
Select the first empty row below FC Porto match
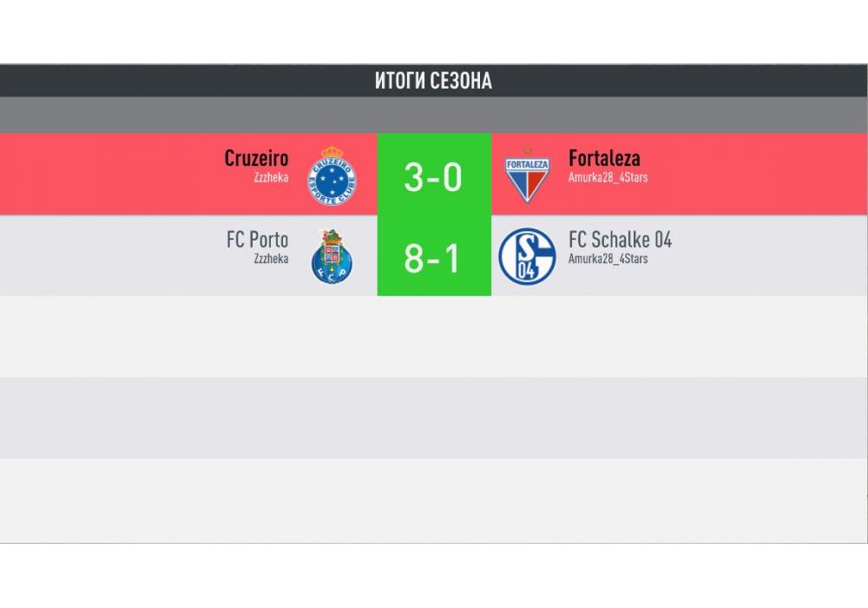pos(433,336)
